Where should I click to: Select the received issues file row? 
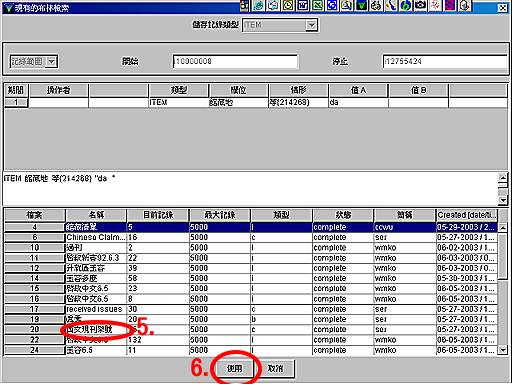[251, 309]
